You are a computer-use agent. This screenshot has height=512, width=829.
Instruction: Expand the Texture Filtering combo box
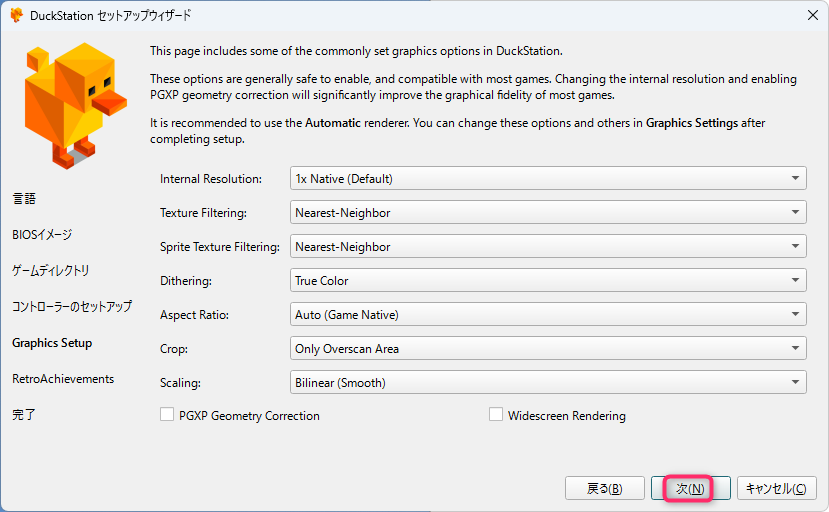[547, 213]
